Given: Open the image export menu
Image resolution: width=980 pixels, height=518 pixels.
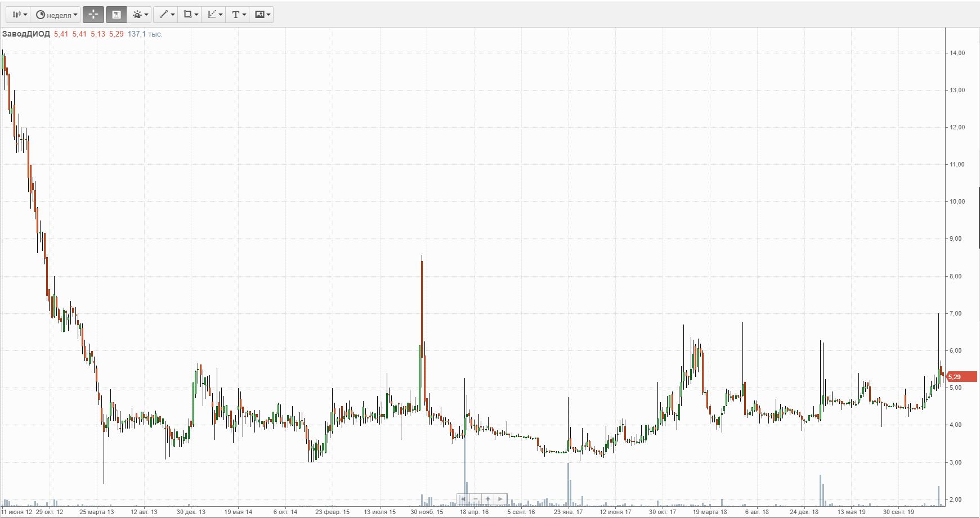Looking at the screenshot, I should (x=262, y=15).
